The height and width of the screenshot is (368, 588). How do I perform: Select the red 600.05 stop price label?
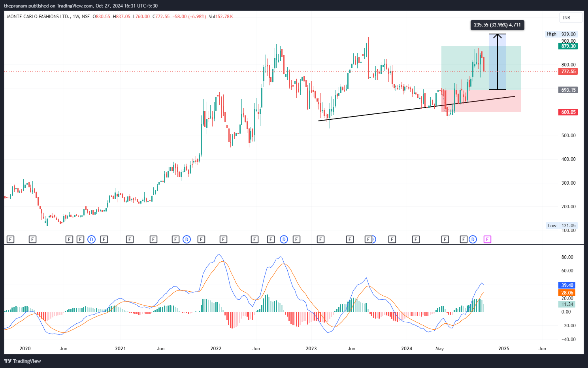coord(568,112)
